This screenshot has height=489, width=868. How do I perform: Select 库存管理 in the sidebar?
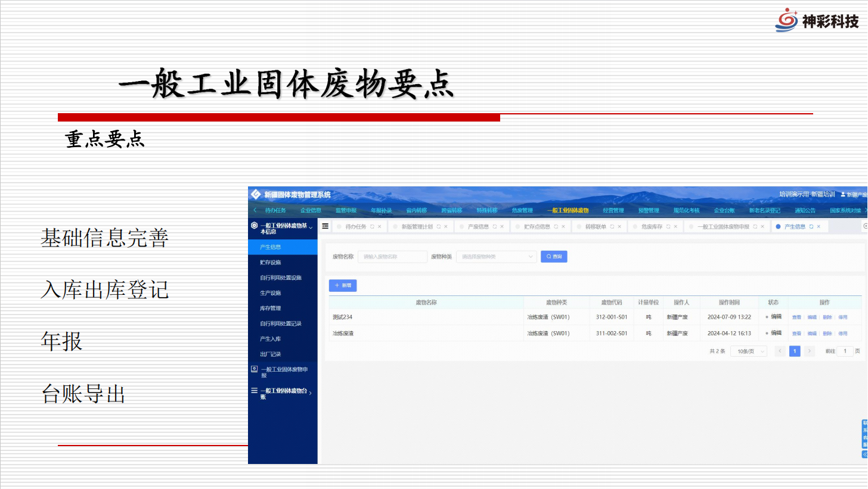click(270, 309)
